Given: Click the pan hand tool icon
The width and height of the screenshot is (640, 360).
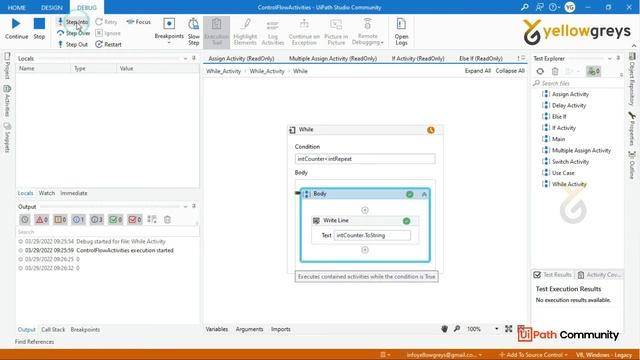Looking at the screenshot, I should 444,329.
